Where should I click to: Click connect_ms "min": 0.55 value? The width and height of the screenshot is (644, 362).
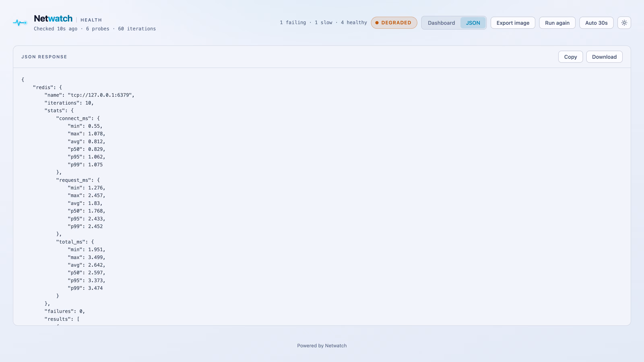point(85,126)
